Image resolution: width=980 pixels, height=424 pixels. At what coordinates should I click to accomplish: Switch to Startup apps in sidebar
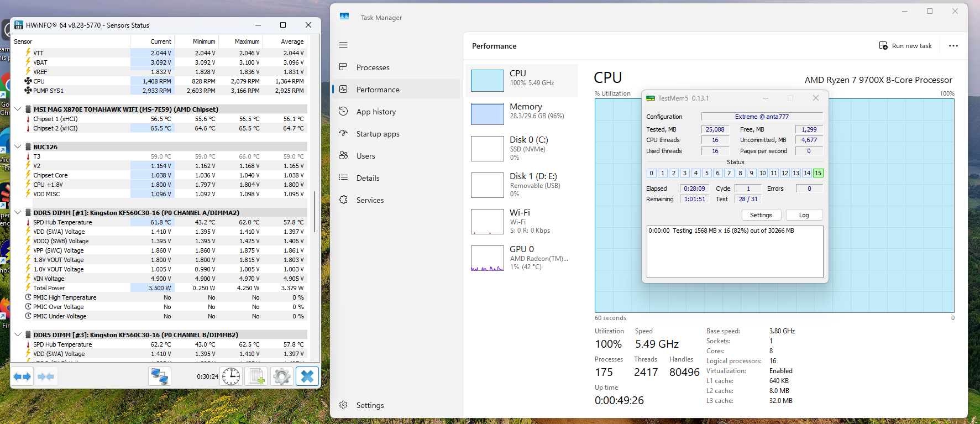pos(378,134)
